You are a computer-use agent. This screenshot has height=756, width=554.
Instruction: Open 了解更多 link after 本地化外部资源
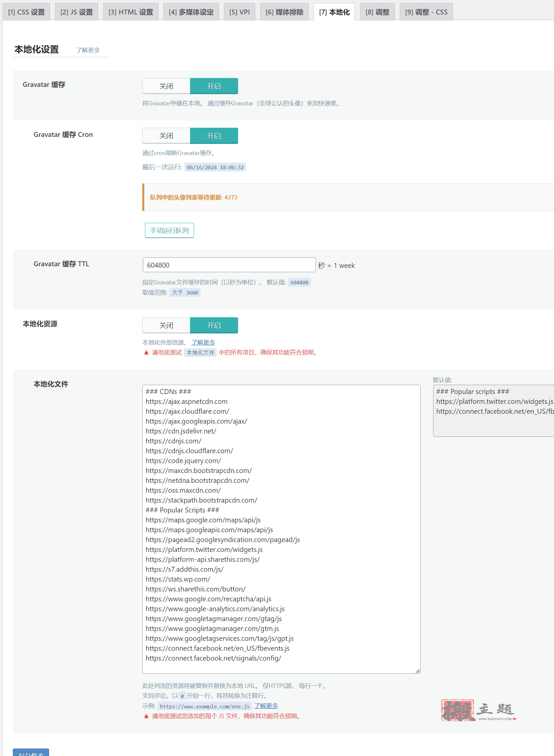tap(203, 343)
